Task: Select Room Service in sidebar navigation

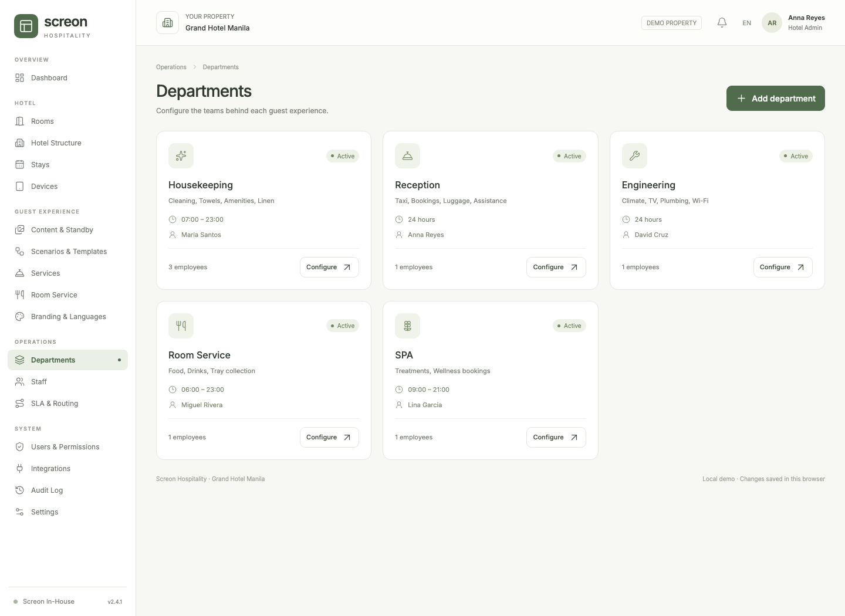Action: click(67, 295)
